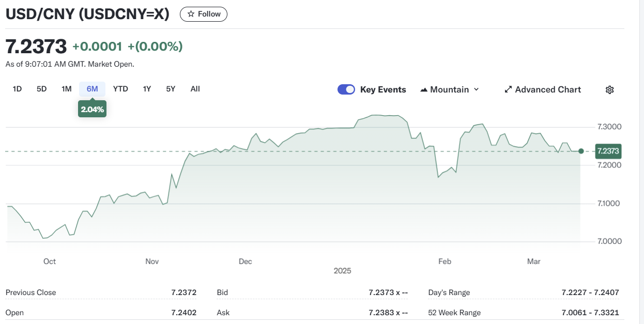Show the YTD chart range
Image resolution: width=644 pixels, height=324 pixels.
[x=120, y=89]
